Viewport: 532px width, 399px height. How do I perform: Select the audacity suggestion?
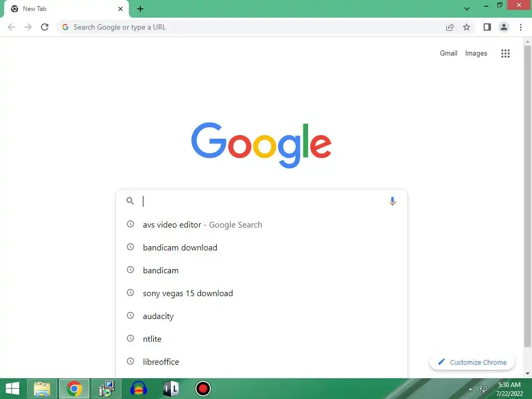point(261,316)
